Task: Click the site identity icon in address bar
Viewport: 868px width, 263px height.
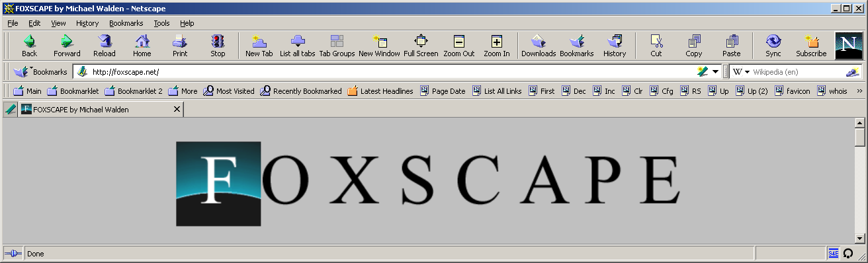Action: [83, 71]
